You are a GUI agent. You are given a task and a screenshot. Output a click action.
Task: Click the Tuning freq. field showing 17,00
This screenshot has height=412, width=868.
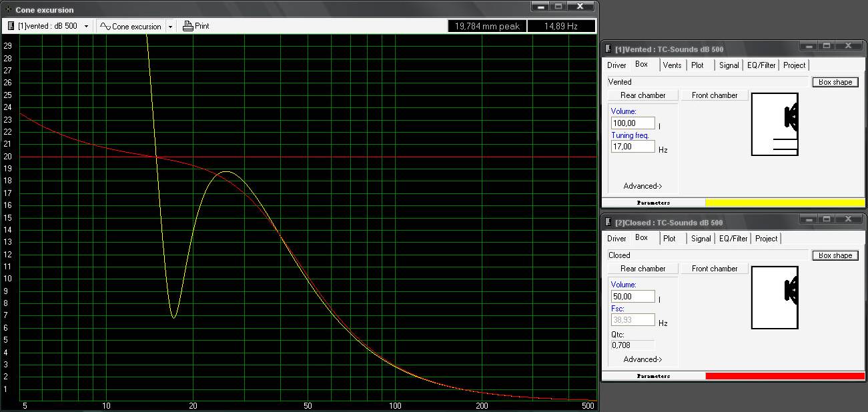click(632, 147)
